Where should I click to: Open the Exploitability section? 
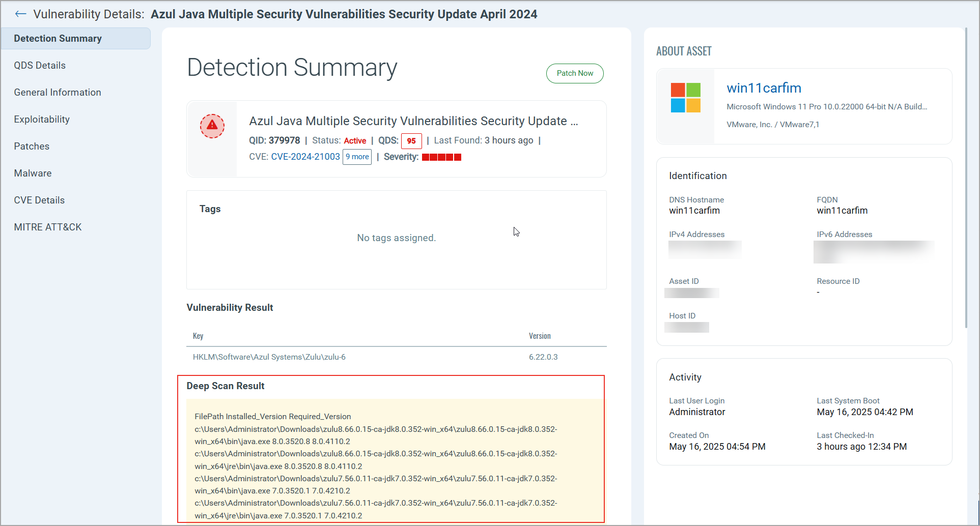click(x=42, y=120)
